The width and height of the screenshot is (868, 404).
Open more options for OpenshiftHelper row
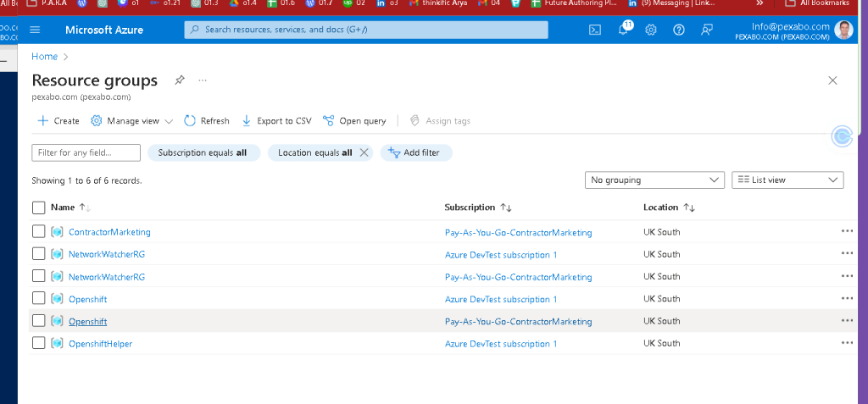[x=847, y=342]
